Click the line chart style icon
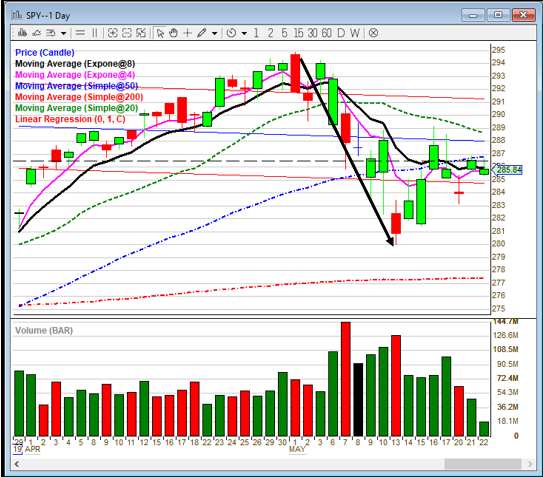 36,33
